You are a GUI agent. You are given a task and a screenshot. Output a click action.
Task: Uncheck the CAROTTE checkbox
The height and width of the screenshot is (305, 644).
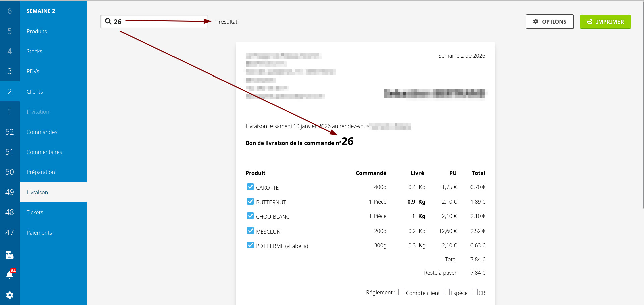click(250, 187)
